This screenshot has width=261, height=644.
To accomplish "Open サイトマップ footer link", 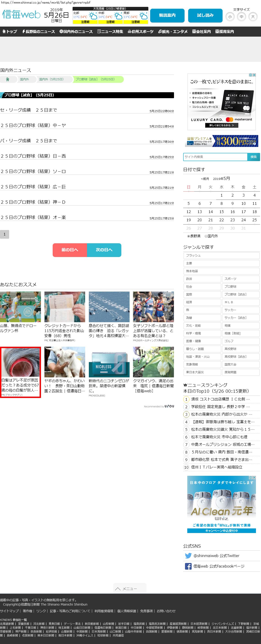I will [x=9, y=611].
